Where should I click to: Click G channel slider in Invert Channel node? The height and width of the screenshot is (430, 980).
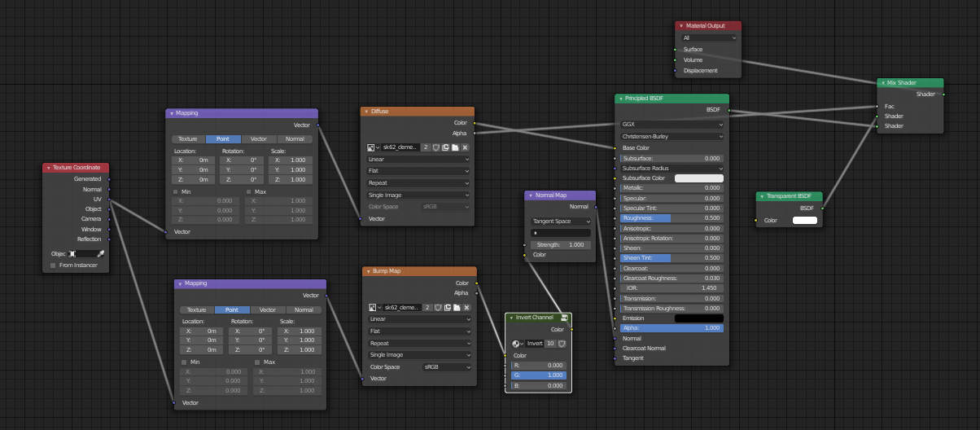538,375
